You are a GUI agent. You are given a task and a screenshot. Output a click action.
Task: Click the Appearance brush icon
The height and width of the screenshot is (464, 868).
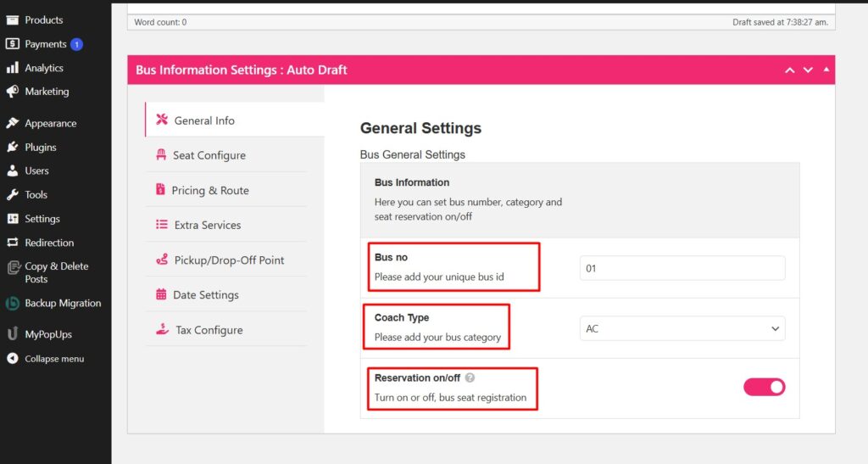(12, 123)
